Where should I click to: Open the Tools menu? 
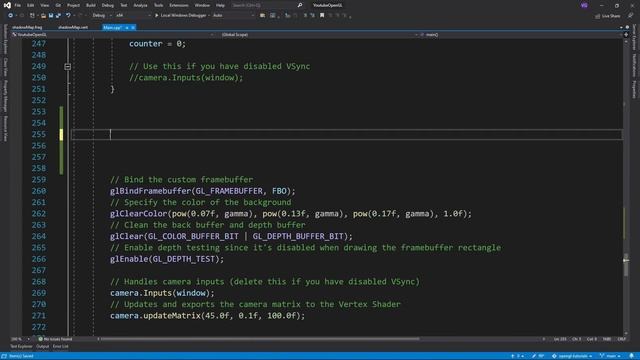click(x=158, y=5)
